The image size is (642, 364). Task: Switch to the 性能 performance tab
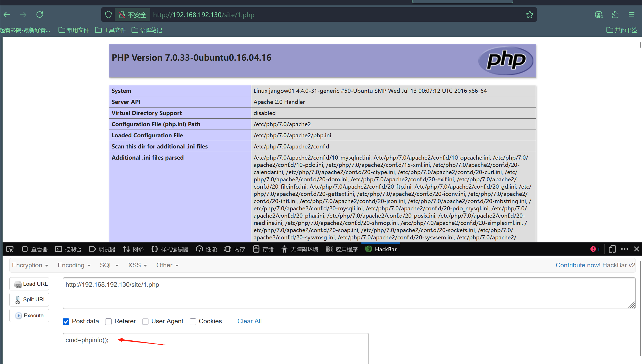coord(206,249)
